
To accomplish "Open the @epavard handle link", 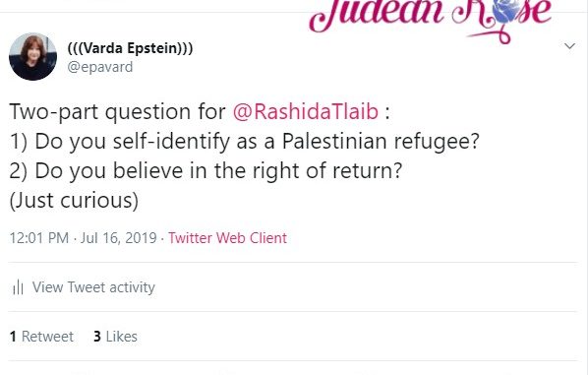I will (x=100, y=67).
